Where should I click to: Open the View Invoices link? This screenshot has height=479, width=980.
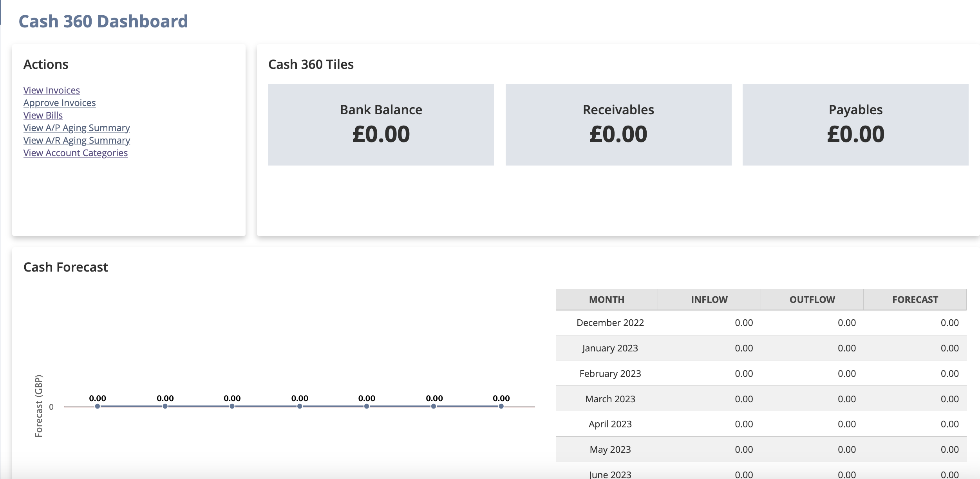51,90
